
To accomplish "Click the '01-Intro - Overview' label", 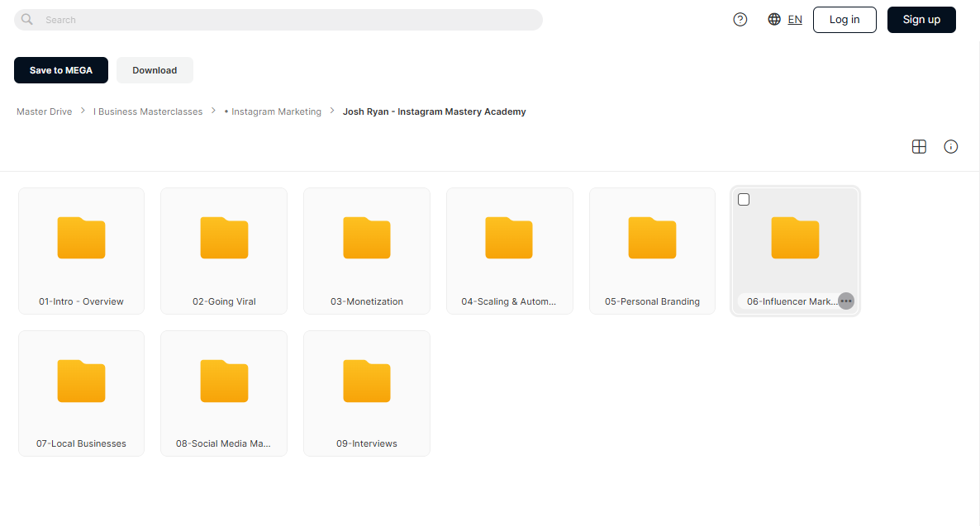I will 81,301.
